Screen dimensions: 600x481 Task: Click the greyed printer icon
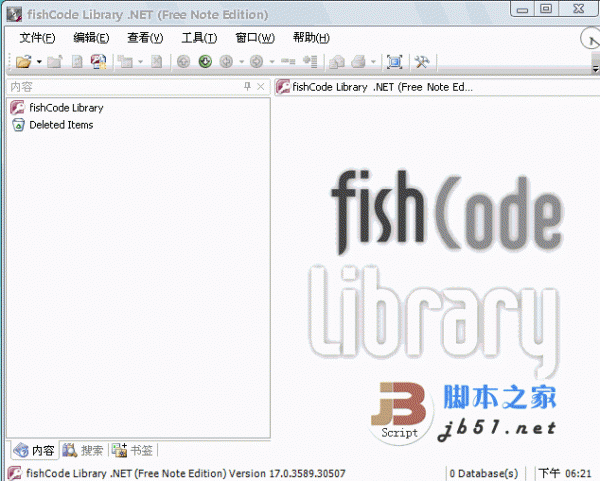click(359, 62)
